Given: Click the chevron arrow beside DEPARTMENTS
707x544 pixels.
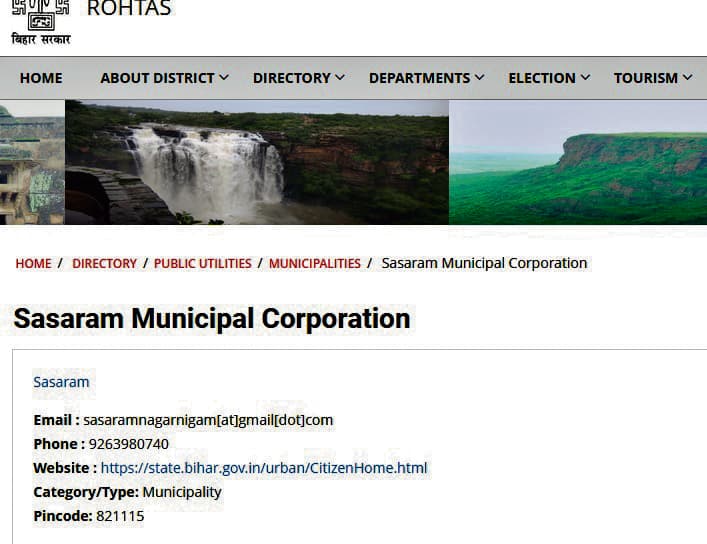Looking at the screenshot, I should (x=480, y=78).
